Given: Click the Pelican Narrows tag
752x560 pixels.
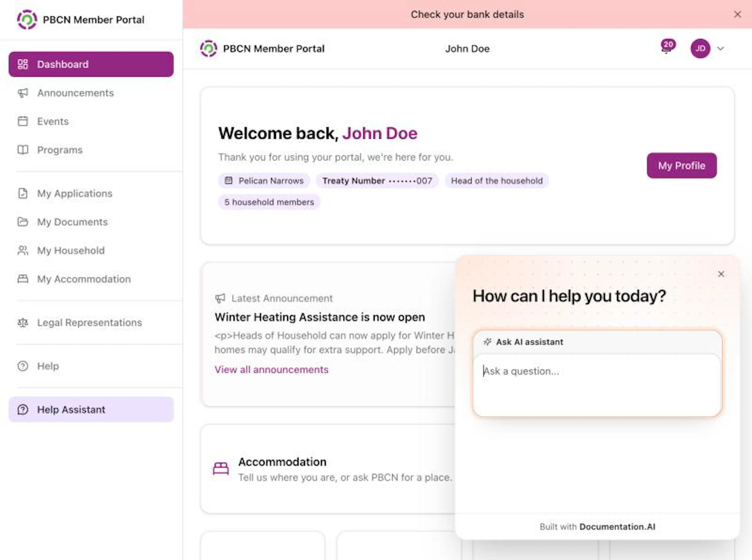Looking at the screenshot, I should click(x=264, y=181).
